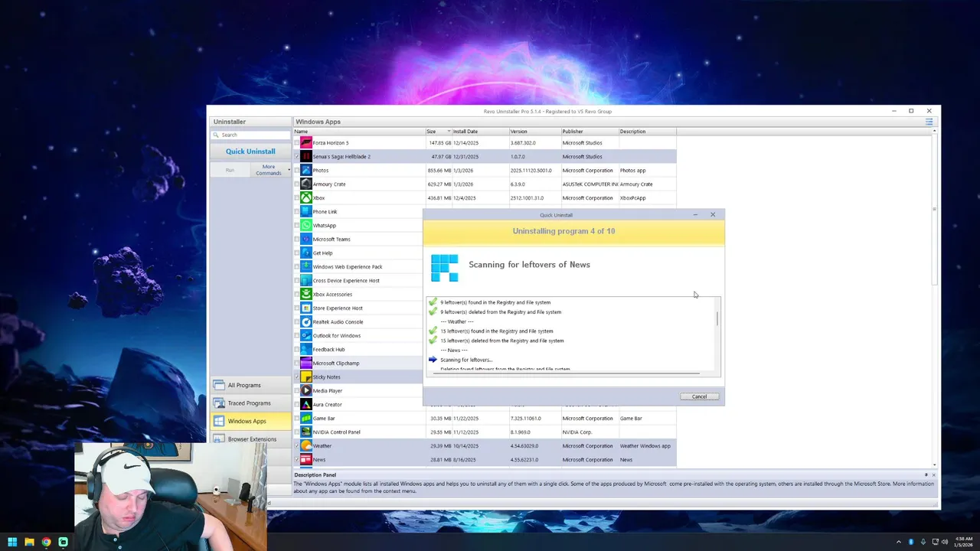Check the Forza Horizon 5 checkbox

tap(297, 143)
